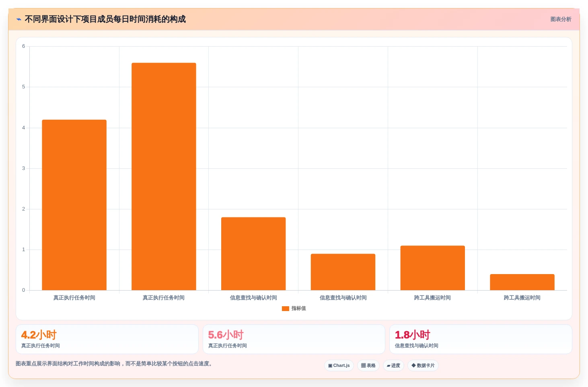588x387 pixels.
Task: Open the 1.8小时 data card
Action: pyautogui.click(x=481, y=339)
